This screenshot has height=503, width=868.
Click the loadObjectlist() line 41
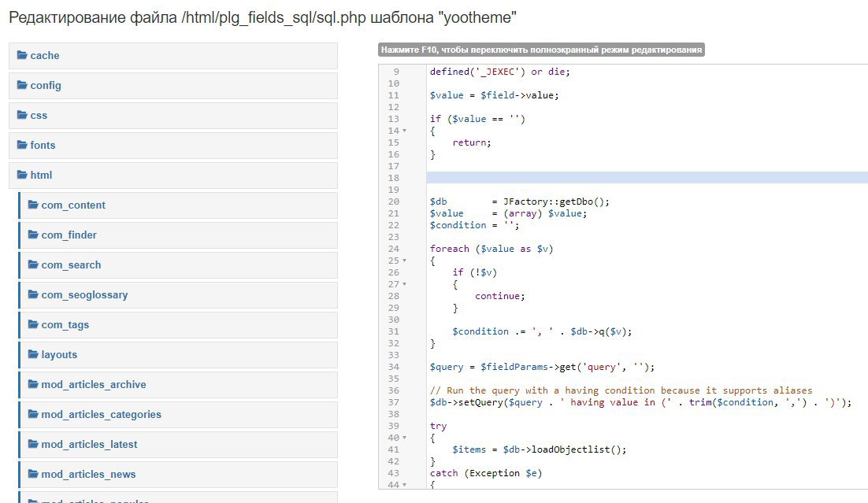tap(540, 449)
